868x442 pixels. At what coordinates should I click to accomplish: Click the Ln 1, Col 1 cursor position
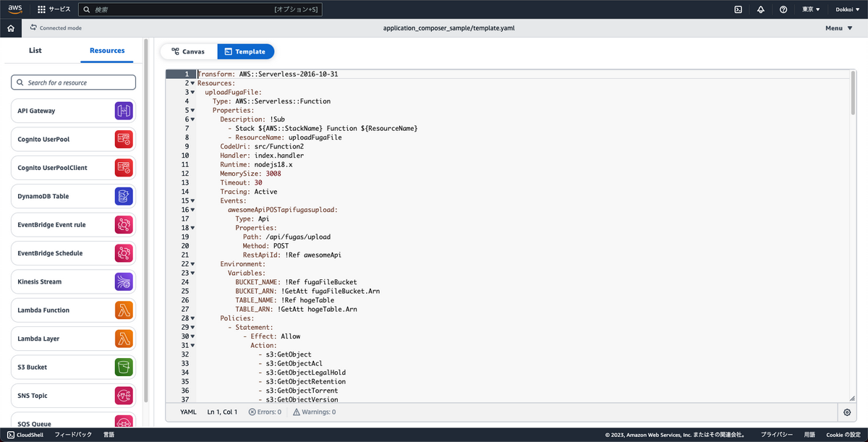coord(222,412)
